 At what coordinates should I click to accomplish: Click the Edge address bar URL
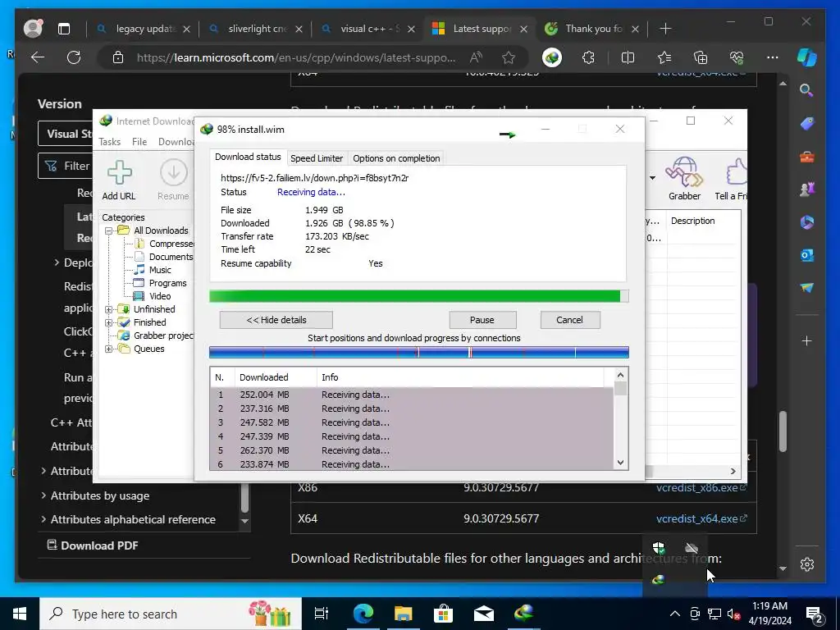tap(296, 57)
